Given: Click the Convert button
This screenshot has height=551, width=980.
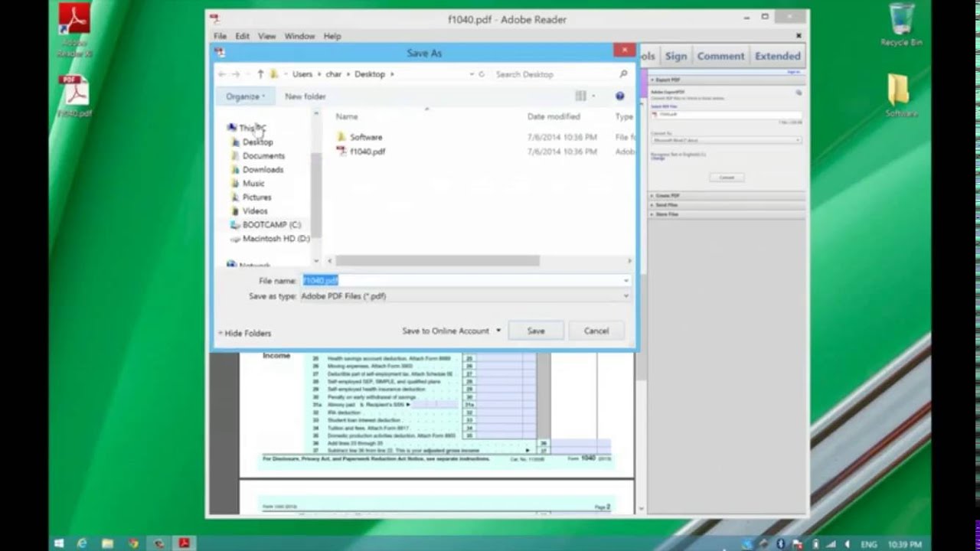Looking at the screenshot, I should [x=727, y=177].
